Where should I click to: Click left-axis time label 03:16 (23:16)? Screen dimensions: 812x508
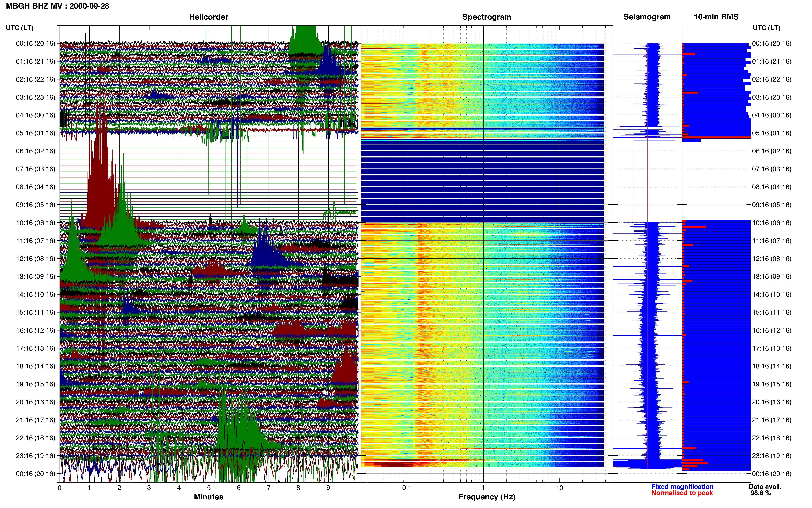[x=36, y=97]
